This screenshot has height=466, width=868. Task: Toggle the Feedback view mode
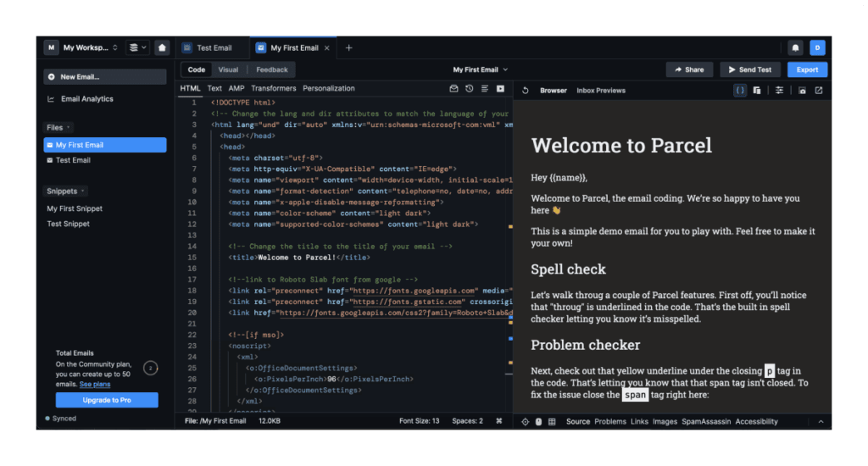tap(272, 69)
